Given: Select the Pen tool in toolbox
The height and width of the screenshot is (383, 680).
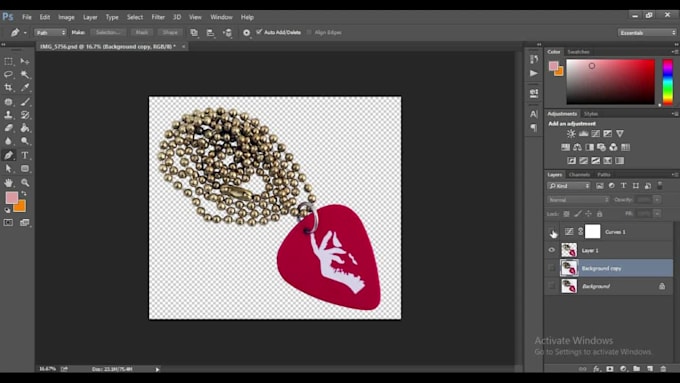Looking at the screenshot, I should pyautogui.click(x=8, y=155).
